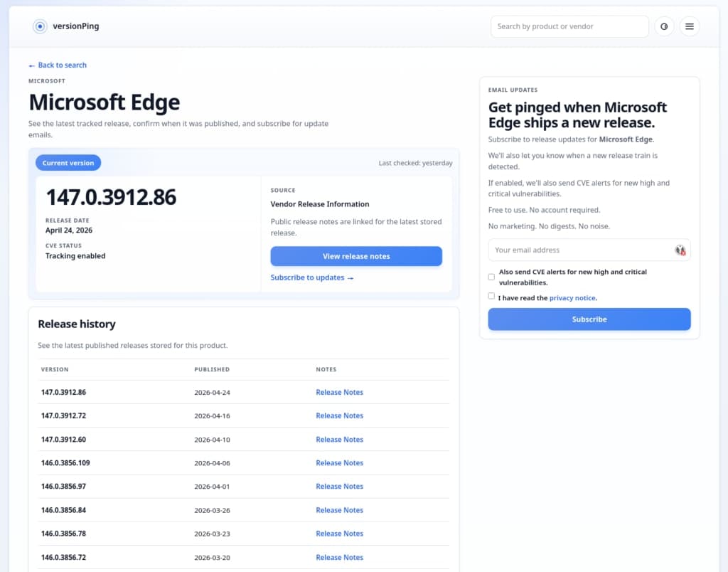Focus the product or vendor search box
Image resolution: width=728 pixels, height=572 pixels.
click(x=569, y=26)
